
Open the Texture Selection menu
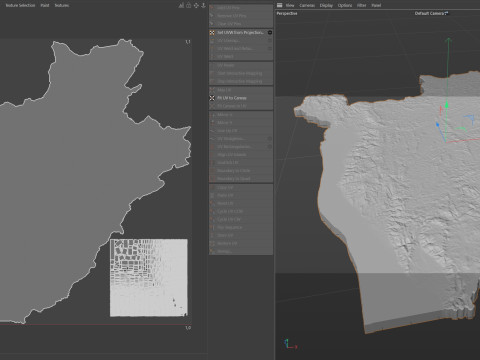click(20, 5)
